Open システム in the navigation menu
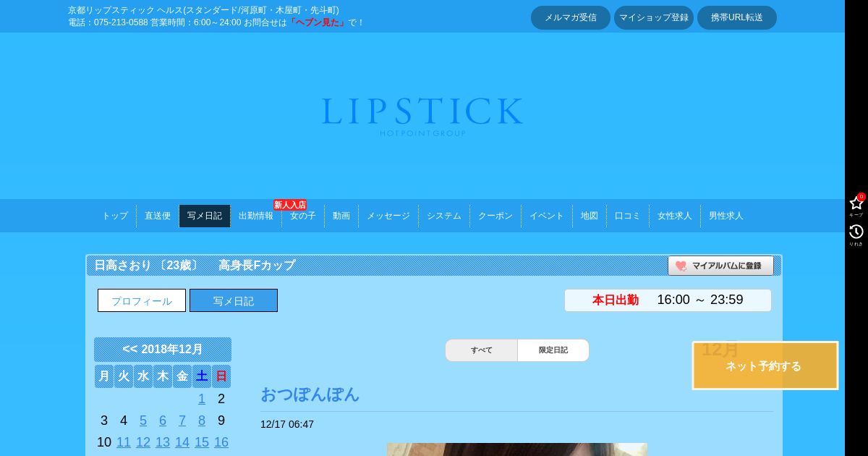The width and height of the screenshot is (868, 456). (x=444, y=216)
